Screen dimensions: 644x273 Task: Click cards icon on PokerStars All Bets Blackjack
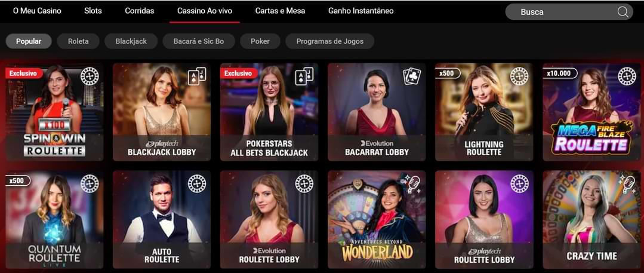pyautogui.click(x=304, y=76)
